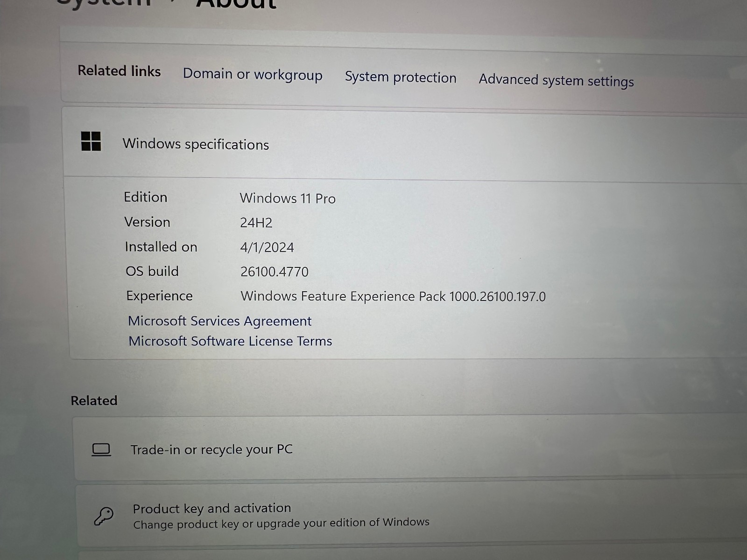Click the Edition label
Viewport: 747px width, 560px height.
(x=146, y=197)
